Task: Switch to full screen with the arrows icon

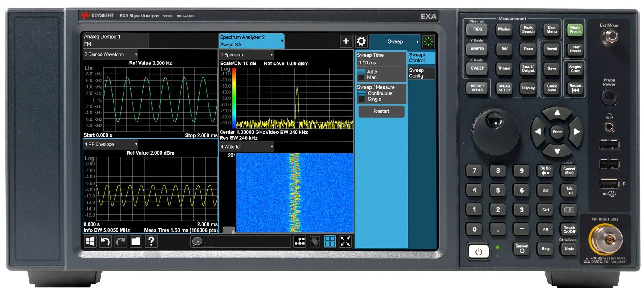Action: 345,241
